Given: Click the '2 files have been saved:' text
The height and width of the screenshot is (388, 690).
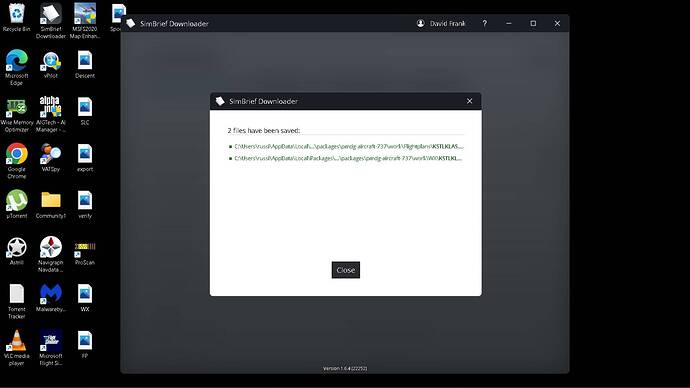Looking at the screenshot, I should (x=264, y=130).
